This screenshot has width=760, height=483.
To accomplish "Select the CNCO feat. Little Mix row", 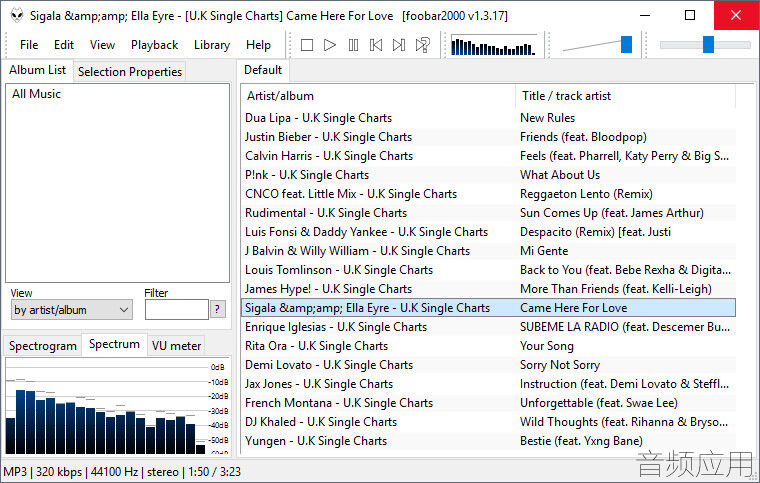I will point(489,194).
